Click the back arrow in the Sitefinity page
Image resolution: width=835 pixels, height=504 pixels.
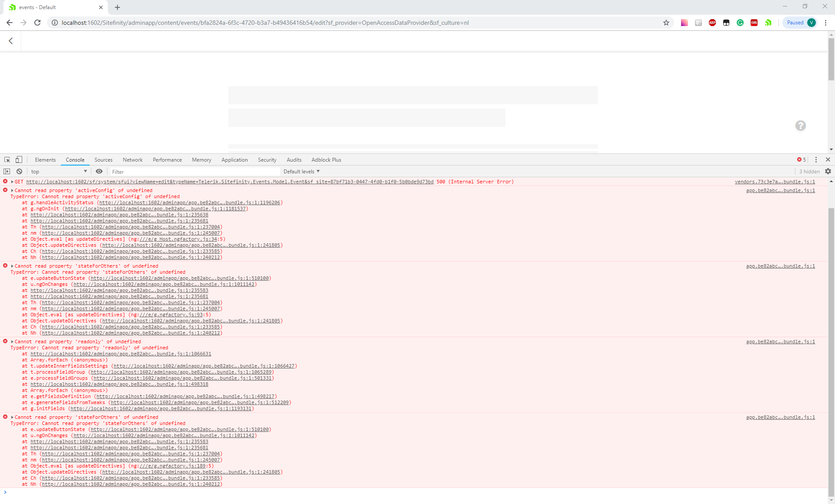[11, 41]
